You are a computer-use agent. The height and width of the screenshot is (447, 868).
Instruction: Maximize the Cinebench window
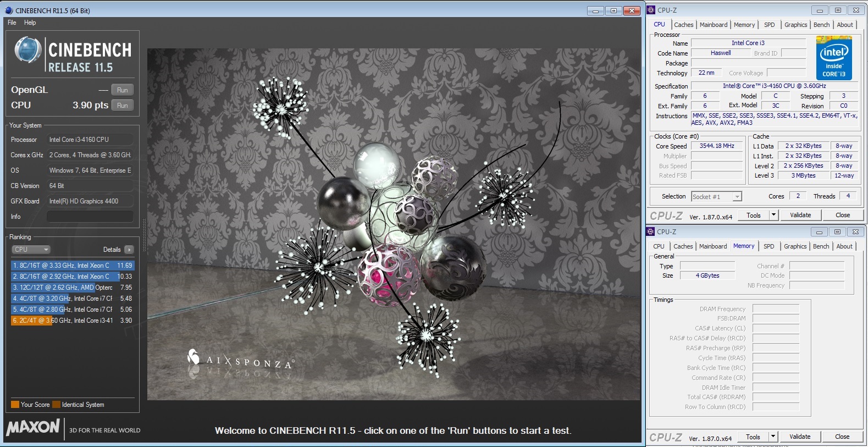click(613, 10)
